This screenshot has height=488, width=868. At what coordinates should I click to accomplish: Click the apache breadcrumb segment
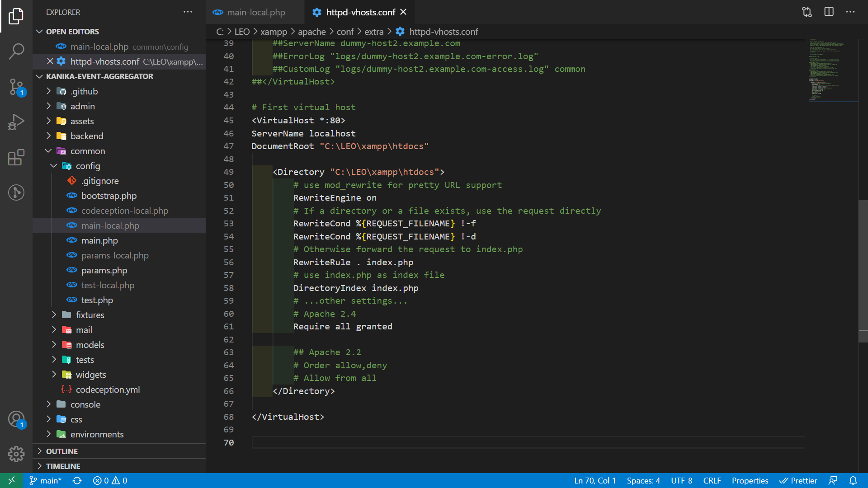click(x=311, y=32)
